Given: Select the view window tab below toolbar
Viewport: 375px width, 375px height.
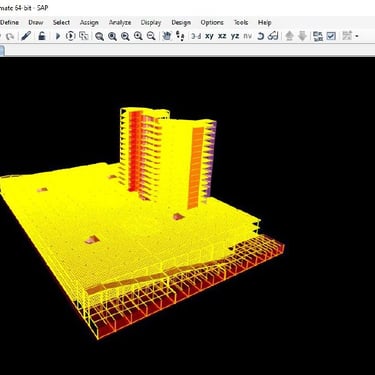Looking at the screenshot, I should (x=2, y=51).
